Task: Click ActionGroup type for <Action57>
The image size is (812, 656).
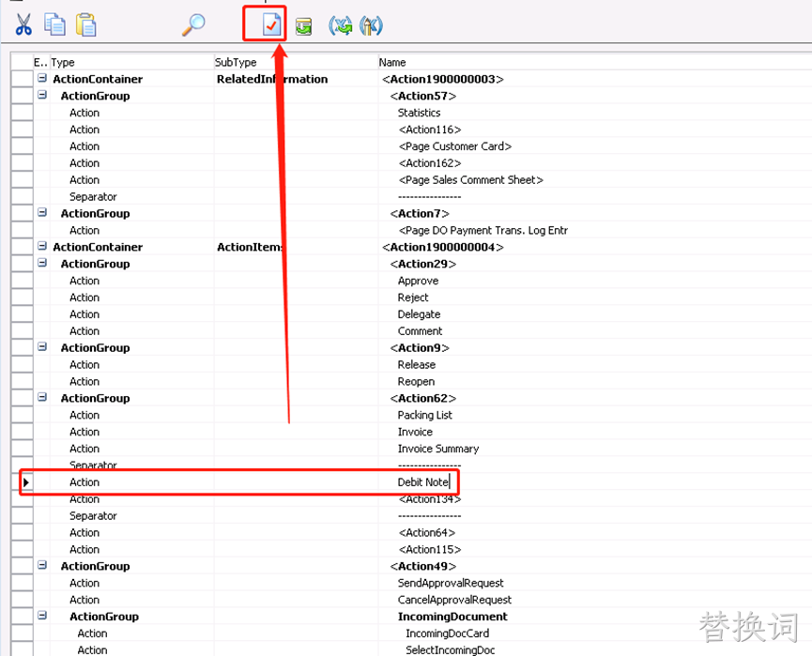Action: click(x=96, y=96)
